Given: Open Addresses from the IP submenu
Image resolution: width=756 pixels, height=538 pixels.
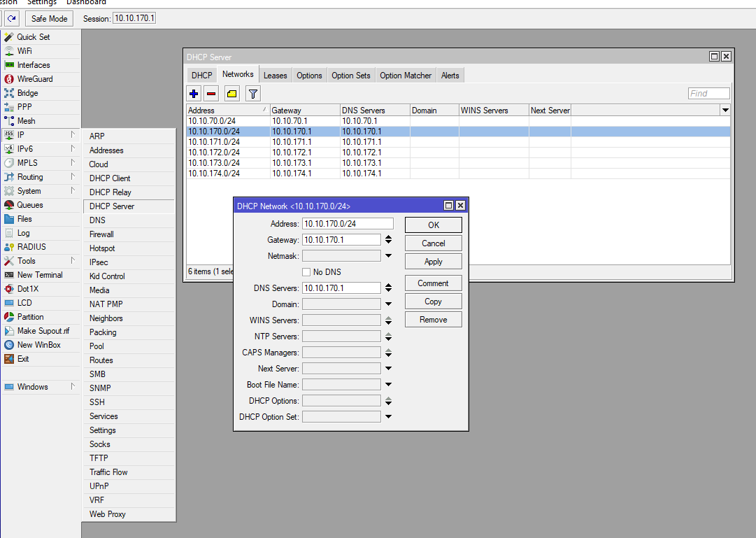Looking at the screenshot, I should coord(129,150).
